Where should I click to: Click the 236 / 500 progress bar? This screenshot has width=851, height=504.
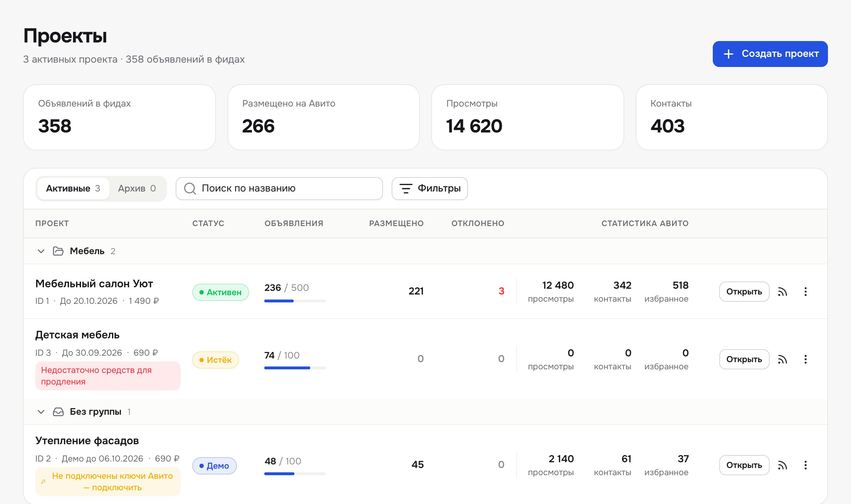coord(295,301)
